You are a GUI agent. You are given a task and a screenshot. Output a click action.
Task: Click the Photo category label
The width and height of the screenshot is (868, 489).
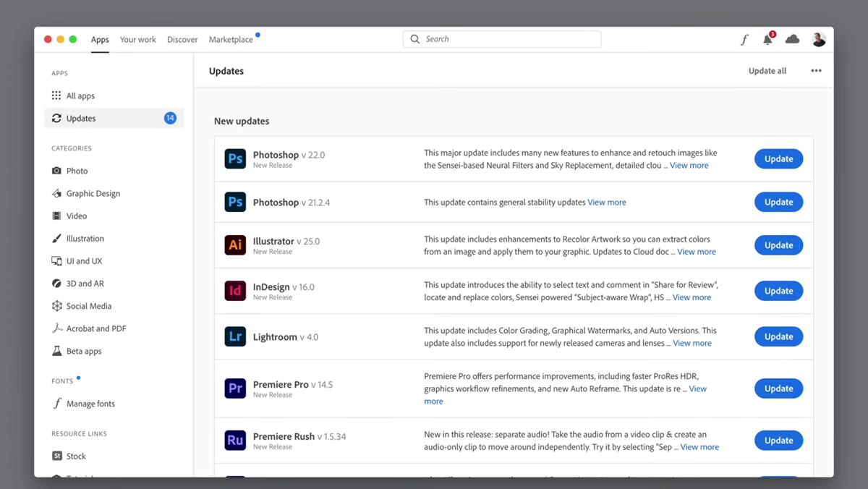click(x=77, y=171)
